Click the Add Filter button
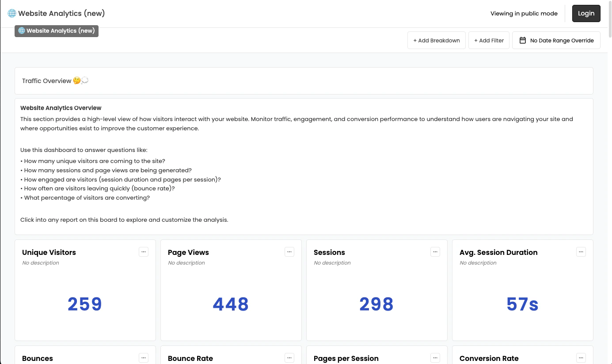The width and height of the screenshot is (612, 364). click(489, 40)
